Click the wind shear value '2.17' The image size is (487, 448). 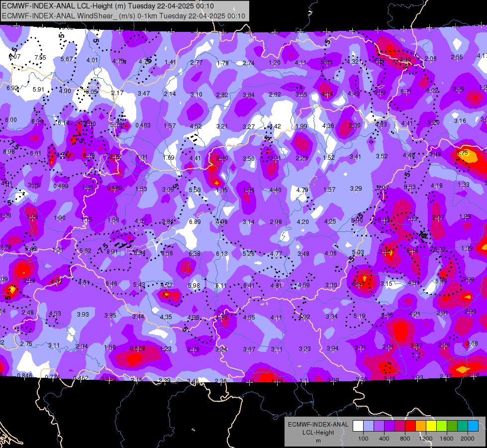pyautogui.click(x=117, y=93)
